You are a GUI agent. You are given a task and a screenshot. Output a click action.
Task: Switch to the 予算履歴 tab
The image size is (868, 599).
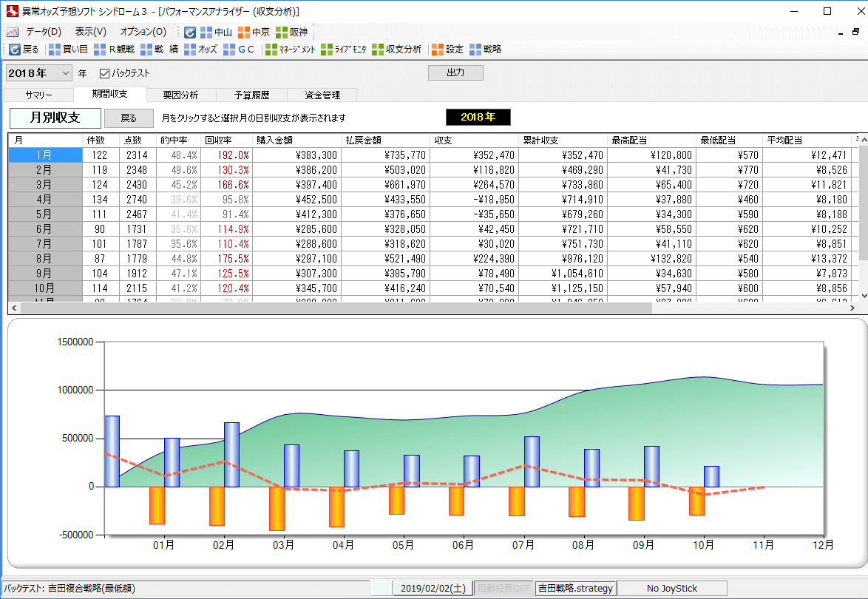(x=252, y=95)
